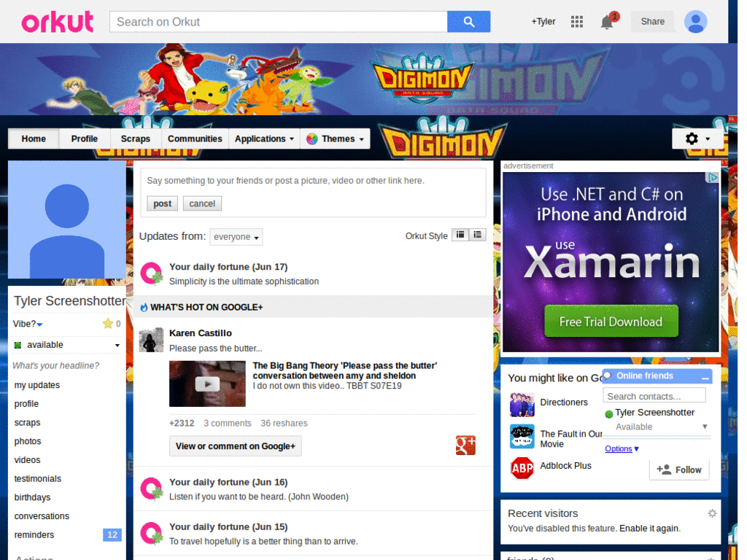Click the Share button in header
Screen dimensions: 747x560
[653, 21]
